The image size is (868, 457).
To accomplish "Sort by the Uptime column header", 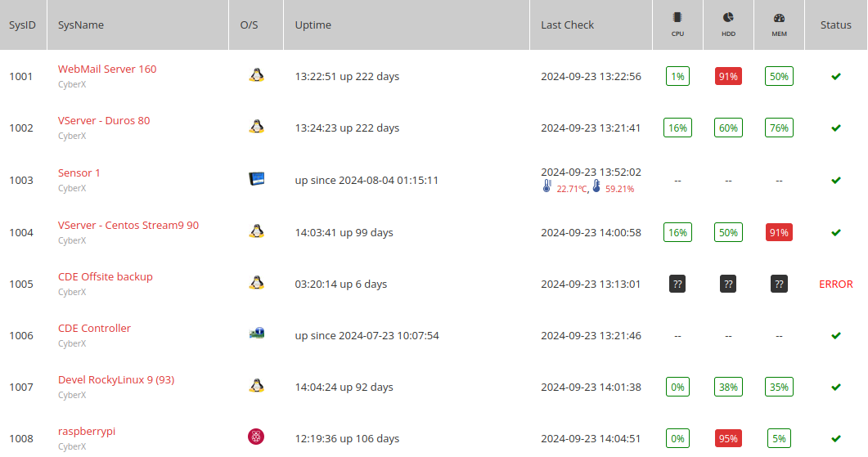I will (x=313, y=25).
